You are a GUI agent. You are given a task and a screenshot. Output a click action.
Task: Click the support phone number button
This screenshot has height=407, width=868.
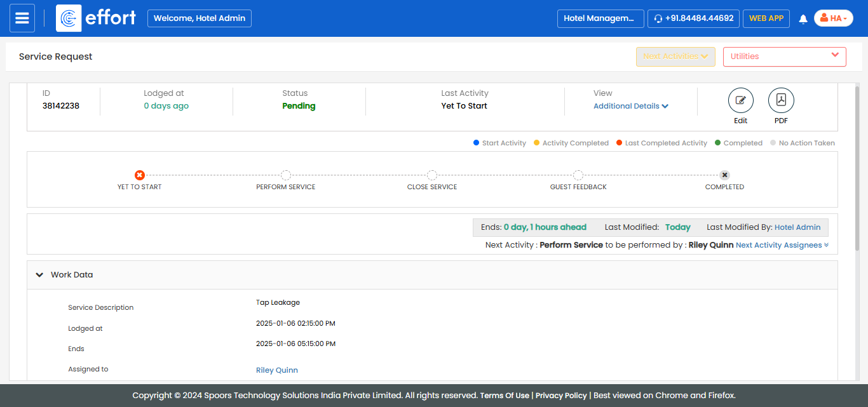tap(693, 18)
